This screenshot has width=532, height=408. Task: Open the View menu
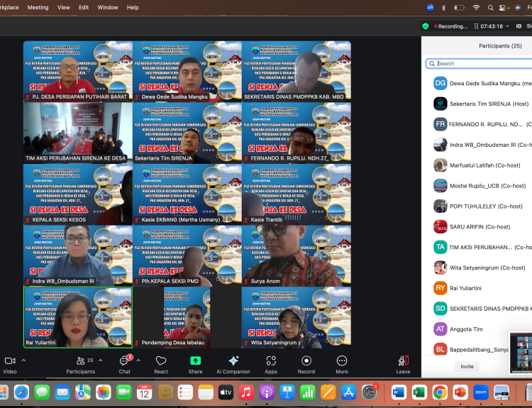pyautogui.click(x=64, y=7)
